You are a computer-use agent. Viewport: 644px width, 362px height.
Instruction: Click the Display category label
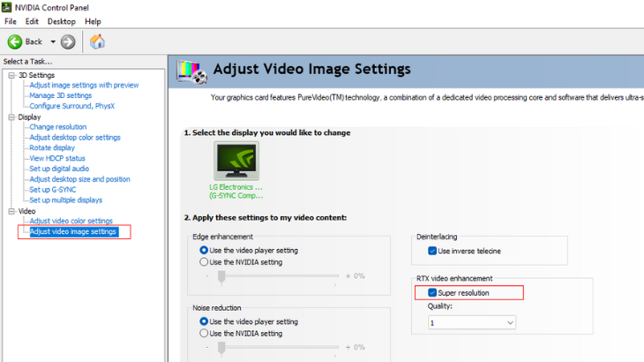pyautogui.click(x=29, y=117)
